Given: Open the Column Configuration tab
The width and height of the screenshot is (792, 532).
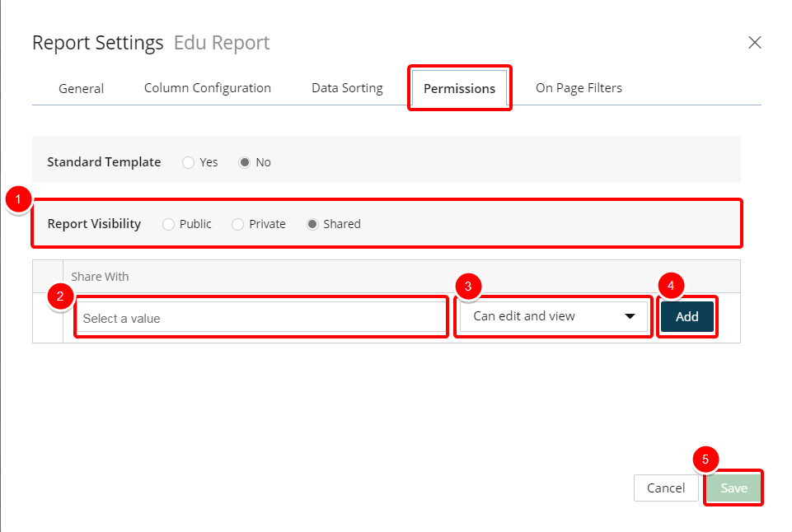Looking at the screenshot, I should 208,88.
